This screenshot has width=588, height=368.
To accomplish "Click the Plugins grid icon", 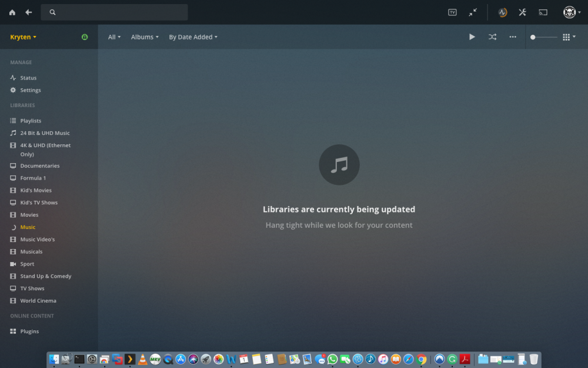I will [x=13, y=331].
